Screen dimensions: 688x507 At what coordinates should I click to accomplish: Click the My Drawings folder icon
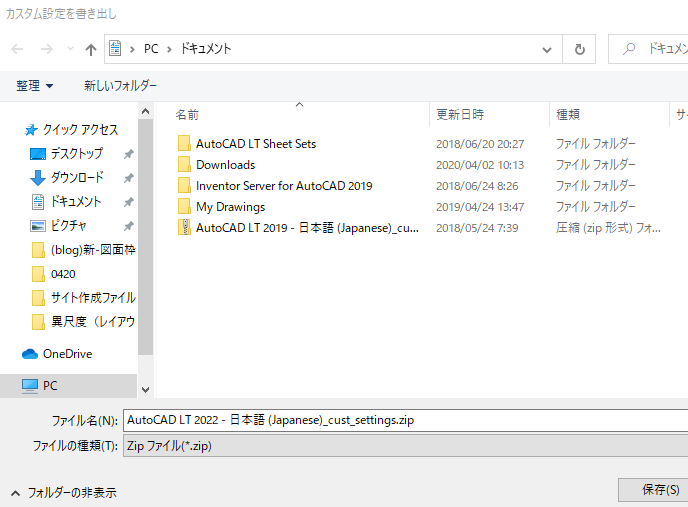(x=184, y=207)
